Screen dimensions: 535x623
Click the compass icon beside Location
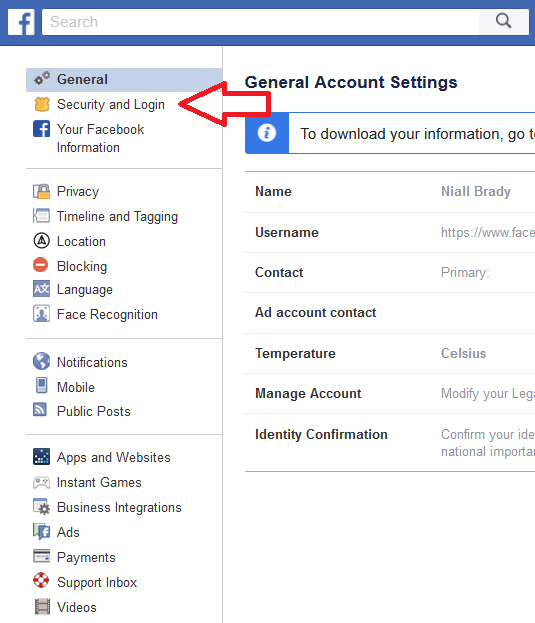(x=42, y=240)
